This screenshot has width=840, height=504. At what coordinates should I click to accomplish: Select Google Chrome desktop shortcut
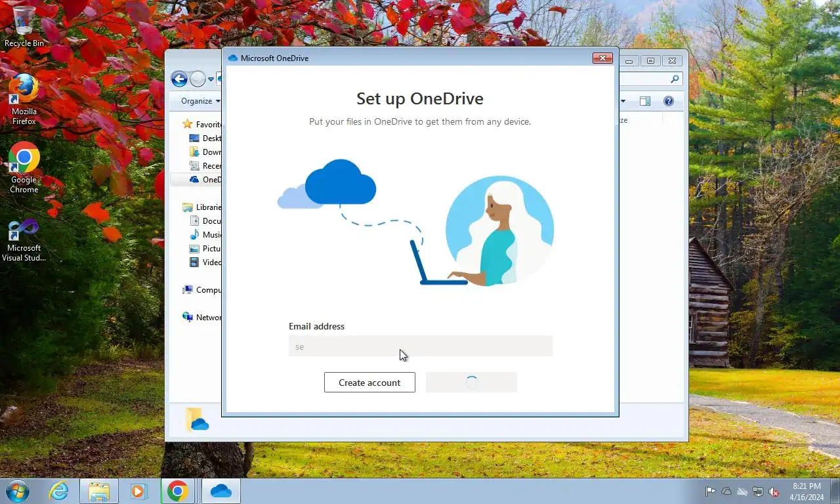click(24, 168)
